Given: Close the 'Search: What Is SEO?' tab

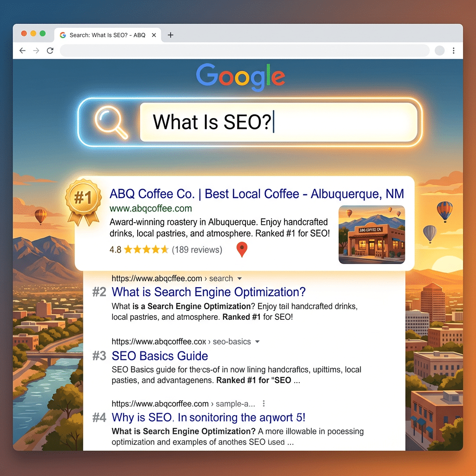Looking at the screenshot, I should coord(154,35).
